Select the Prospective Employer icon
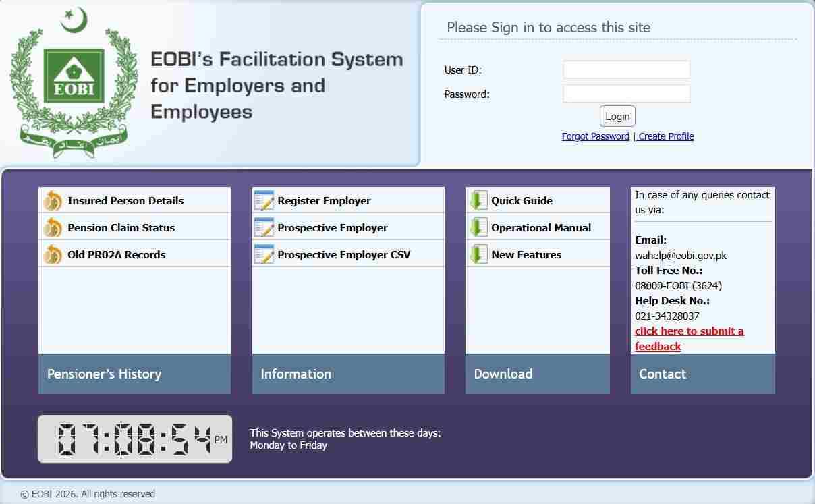The width and height of the screenshot is (815, 504). click(x=265, y=227)
